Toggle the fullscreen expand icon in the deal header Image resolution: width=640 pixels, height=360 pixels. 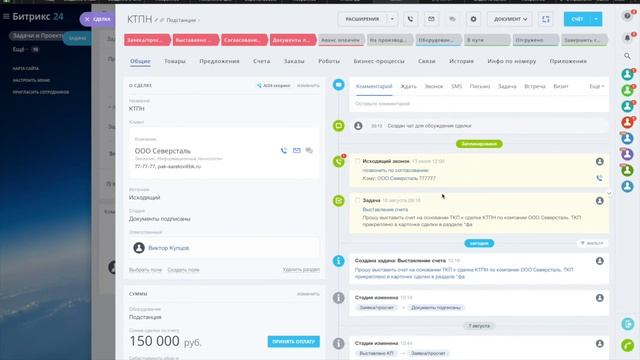tap(546, 19)
